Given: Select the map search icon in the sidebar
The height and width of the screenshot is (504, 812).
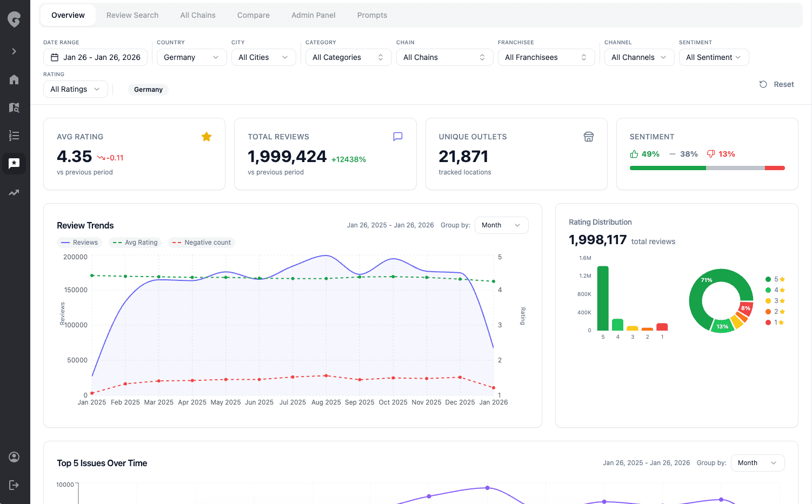Looking at the screenshot, I should click(x=14, y=107).
